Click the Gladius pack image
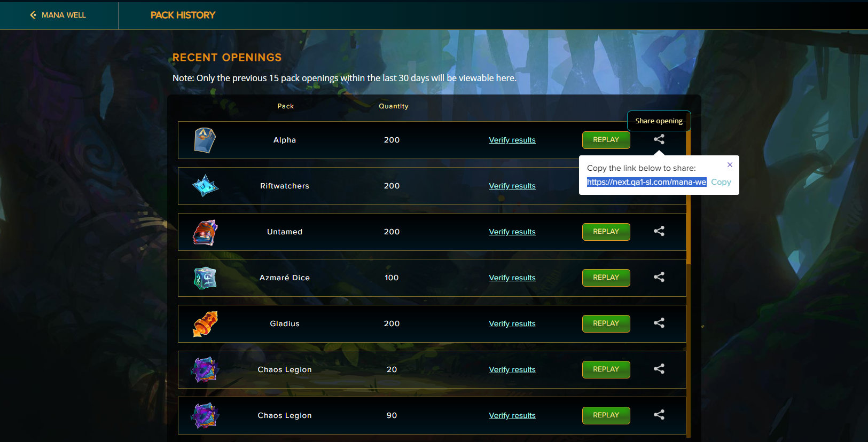868x442 pixels. [205, 323]
